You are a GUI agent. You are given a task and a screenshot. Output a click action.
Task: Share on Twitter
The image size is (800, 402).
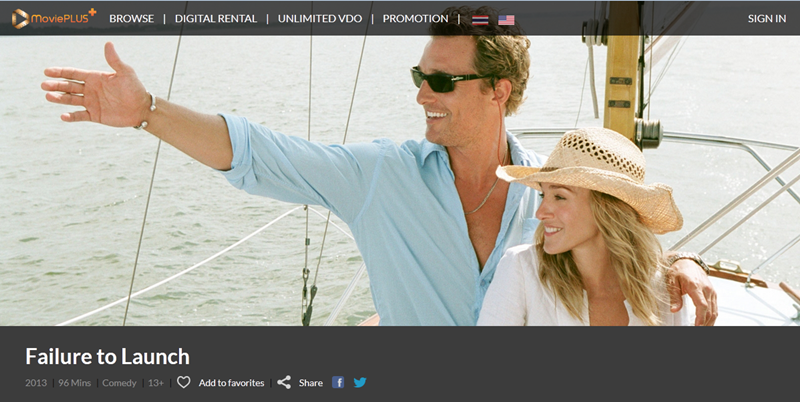360,382
